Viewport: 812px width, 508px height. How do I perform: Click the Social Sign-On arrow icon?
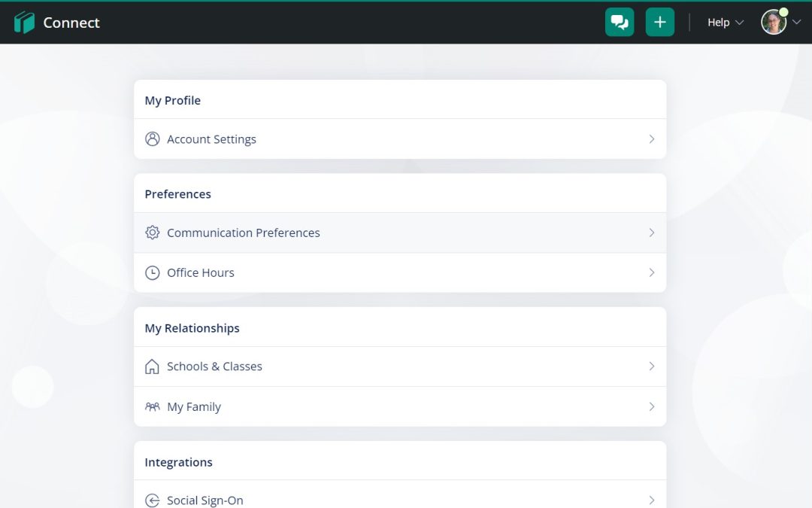(x=153, y=500)
